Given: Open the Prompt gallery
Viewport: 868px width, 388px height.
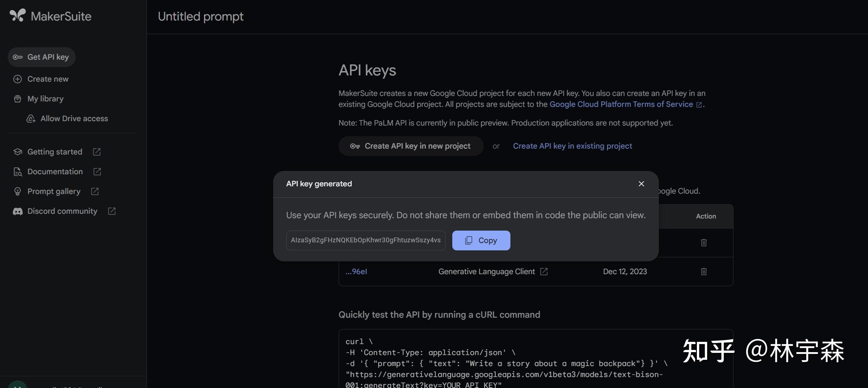Looking at the screenshot, I should [54, 191].
